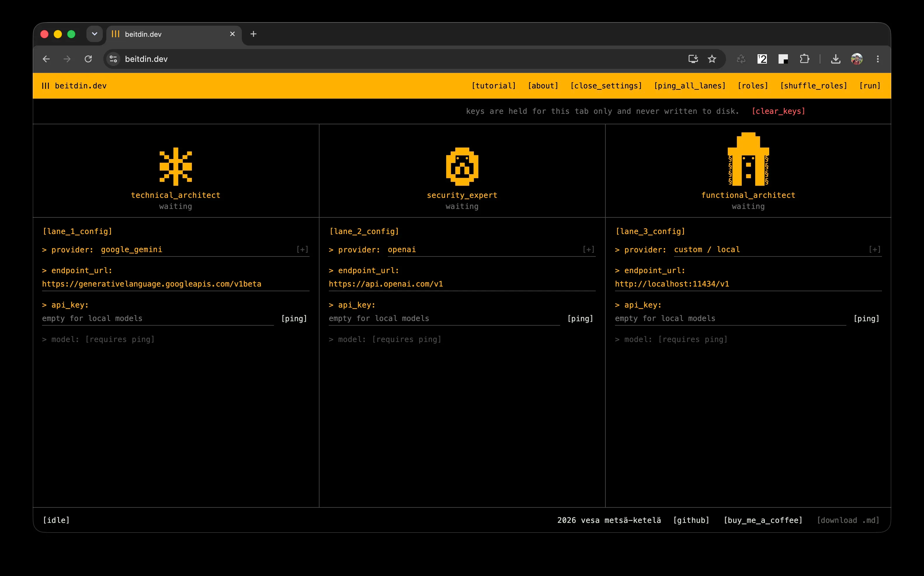This screenshot has height=576, width=924.
Task: Click the number 2 extension icon
Action: [x=762, y=59]
